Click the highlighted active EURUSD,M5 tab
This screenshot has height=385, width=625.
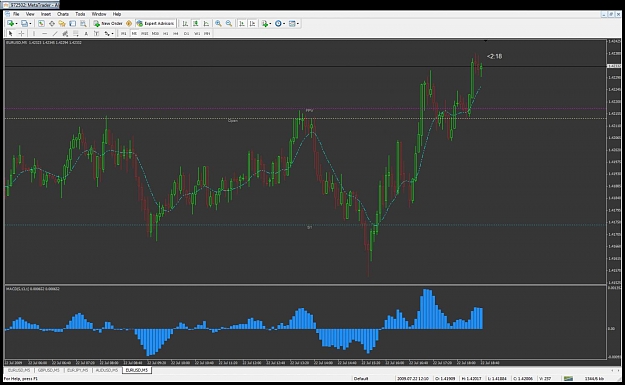click(x=137, y=370)
